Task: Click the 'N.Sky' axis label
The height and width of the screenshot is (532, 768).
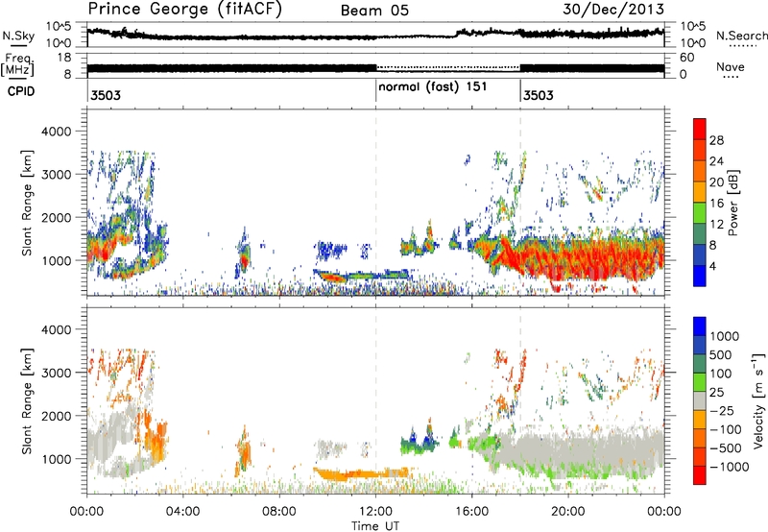Action: [x=18, y=36]
